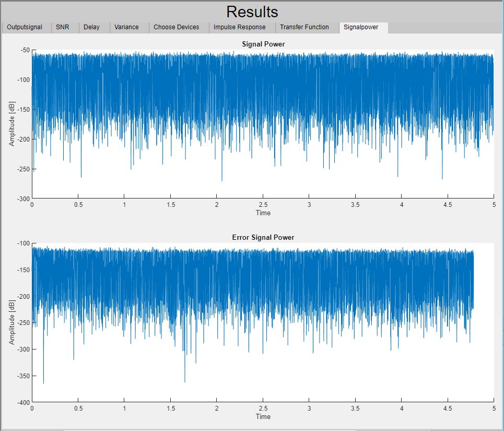Select the Time label under Signal Power plot

[x=263, y=213]
